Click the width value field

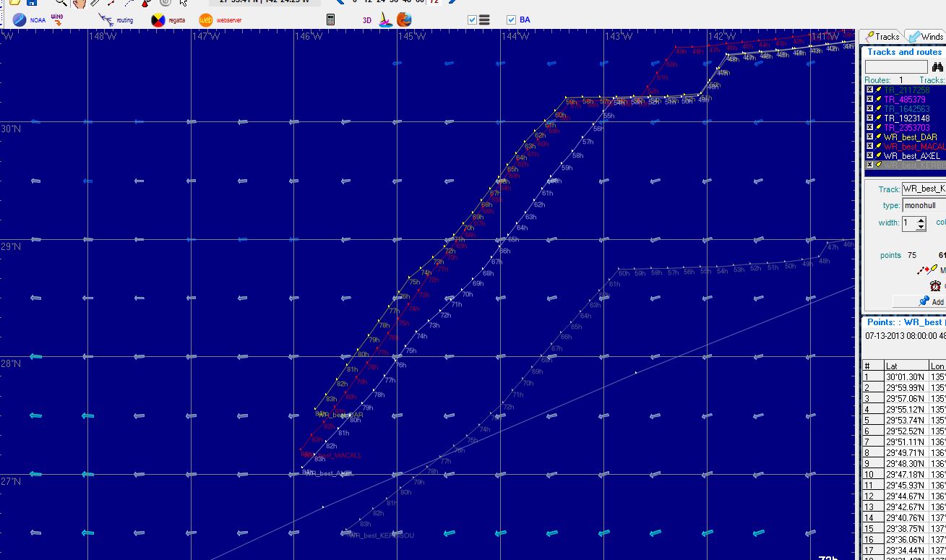point(908,223)
